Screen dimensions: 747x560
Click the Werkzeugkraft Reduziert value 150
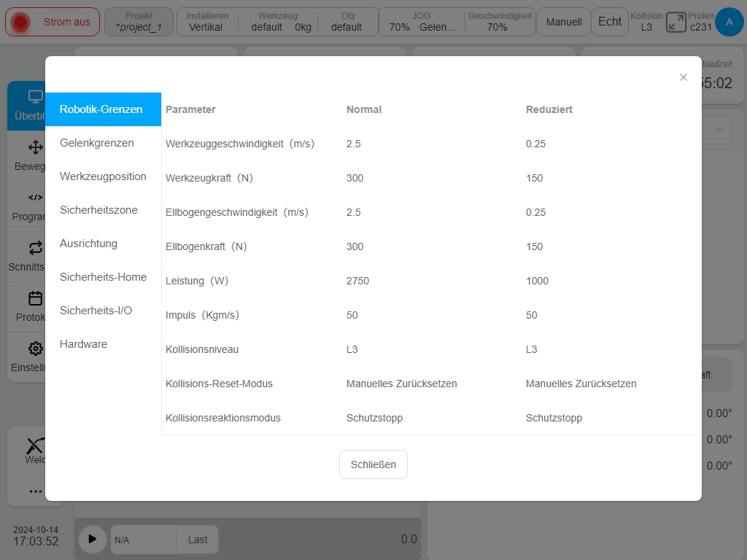point(534,178)
